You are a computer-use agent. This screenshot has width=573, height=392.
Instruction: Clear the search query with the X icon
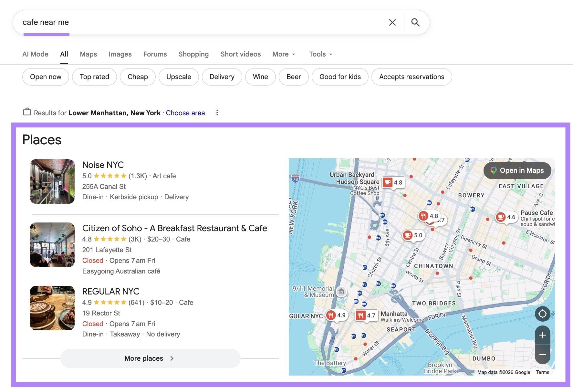pos(392,22)
